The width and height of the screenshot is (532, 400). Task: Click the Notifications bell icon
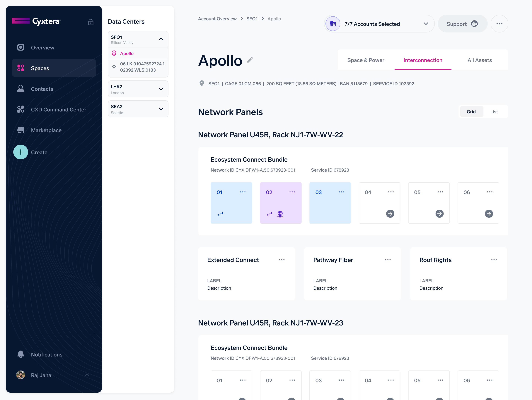click(21, 354)
